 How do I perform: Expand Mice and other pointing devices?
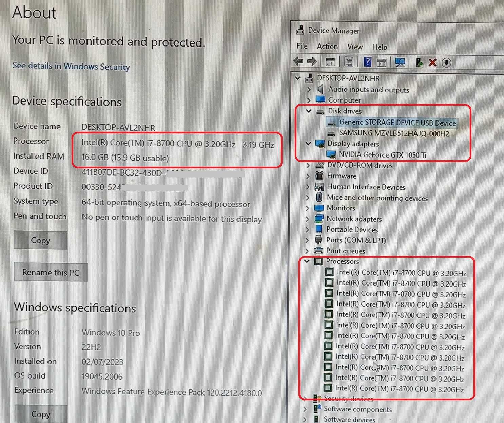308,198
